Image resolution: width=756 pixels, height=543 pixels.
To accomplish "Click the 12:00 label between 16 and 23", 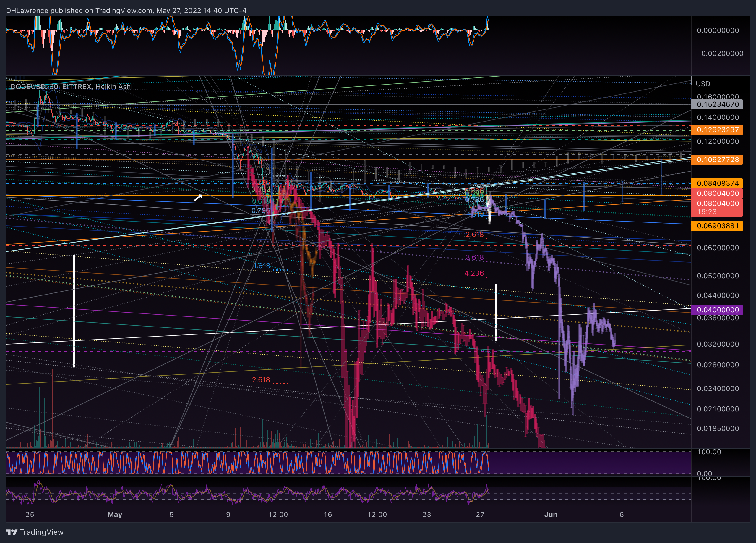I will (377, 515).
